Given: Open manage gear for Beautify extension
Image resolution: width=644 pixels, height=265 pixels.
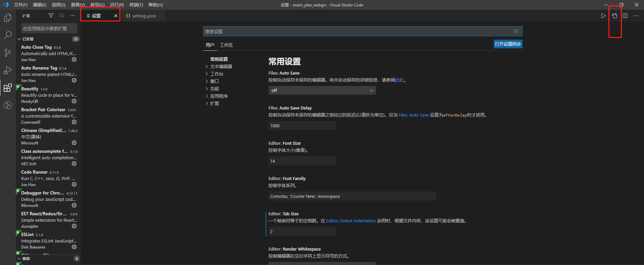Looking at the screenshot, I should (x=74, y=101).
